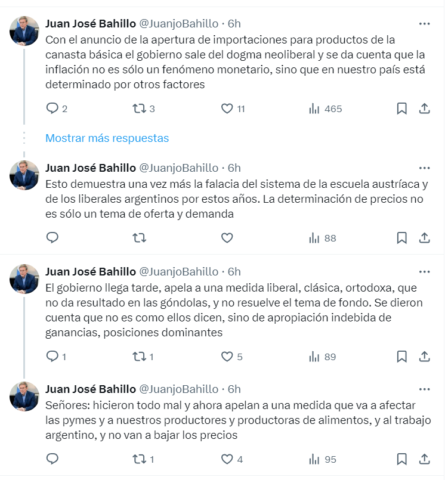Open more options on escuela austríaca tweet
This screenshot has width=448, height=480.
(x=424, y=168)
